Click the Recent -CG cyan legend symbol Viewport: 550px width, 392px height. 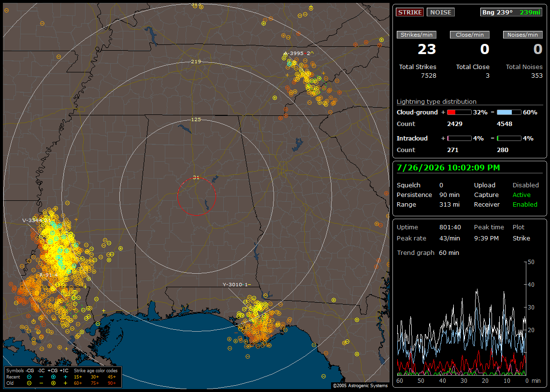pos(29,377)
